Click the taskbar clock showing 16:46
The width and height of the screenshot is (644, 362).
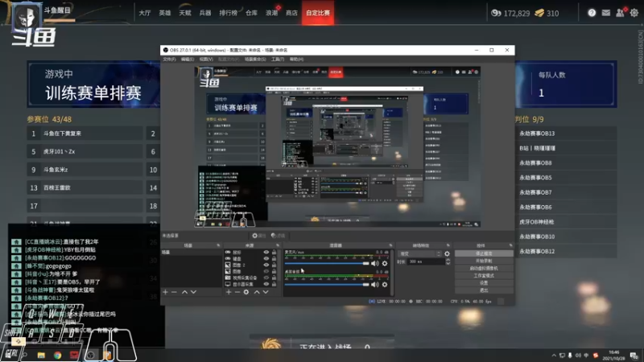[x=614, y=355]
